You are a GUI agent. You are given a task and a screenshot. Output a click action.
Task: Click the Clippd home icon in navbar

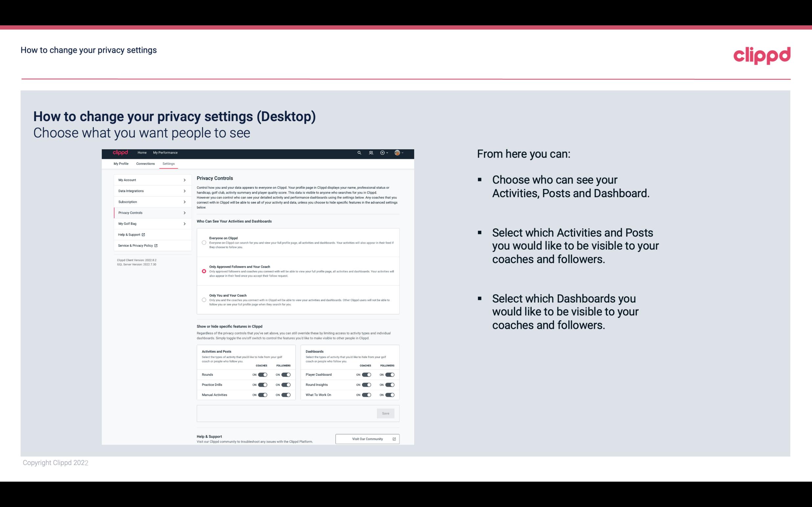(120, 153)
